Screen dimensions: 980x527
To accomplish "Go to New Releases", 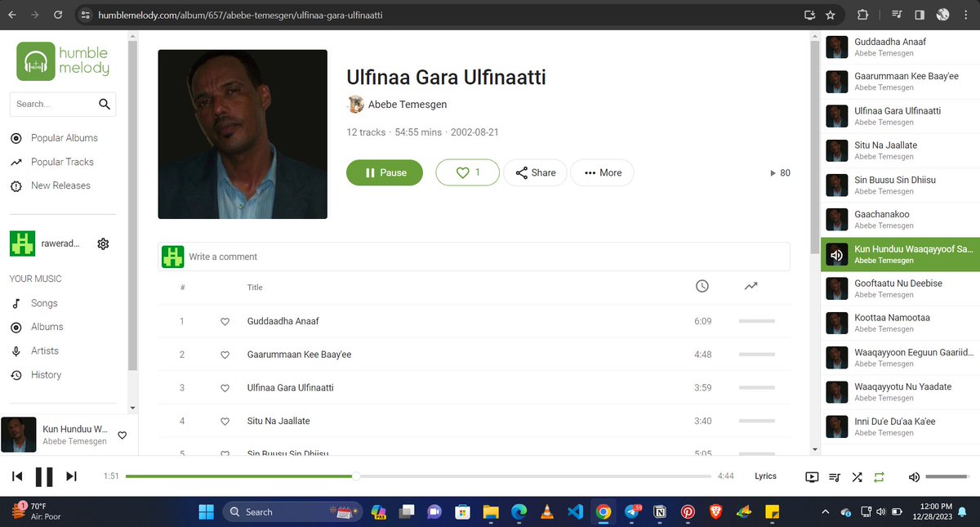I will click(x=60, y=185).
